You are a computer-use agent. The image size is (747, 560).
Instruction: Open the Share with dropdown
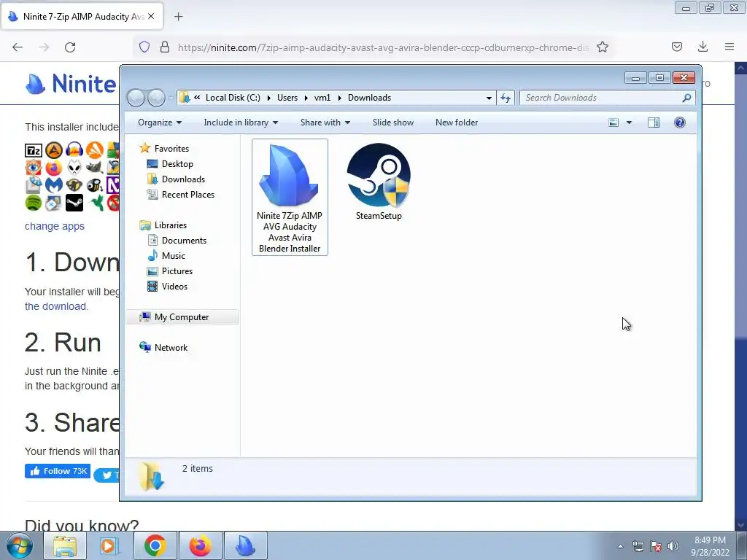(325, 122)
